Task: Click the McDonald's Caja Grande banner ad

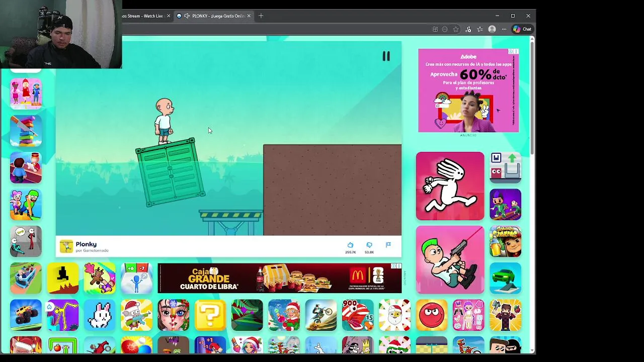Action: [280, 278]
